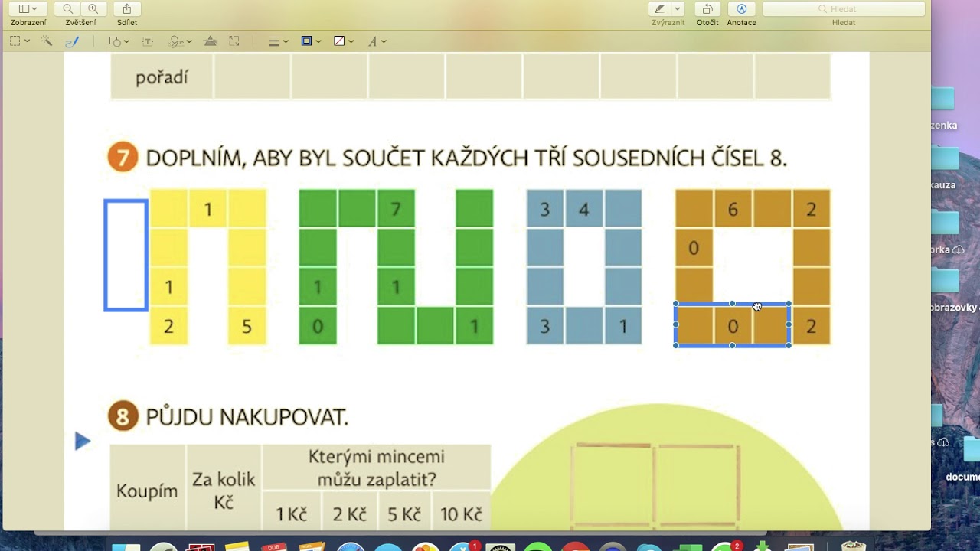Select the desktop folder labeled 'zenka'
980x551 pixels.
tap(944, 108)
